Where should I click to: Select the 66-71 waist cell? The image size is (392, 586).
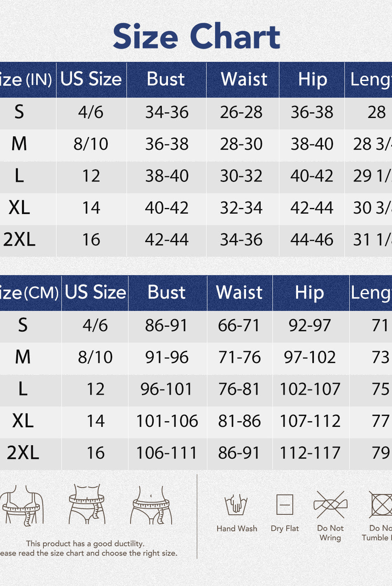point(239,326)
